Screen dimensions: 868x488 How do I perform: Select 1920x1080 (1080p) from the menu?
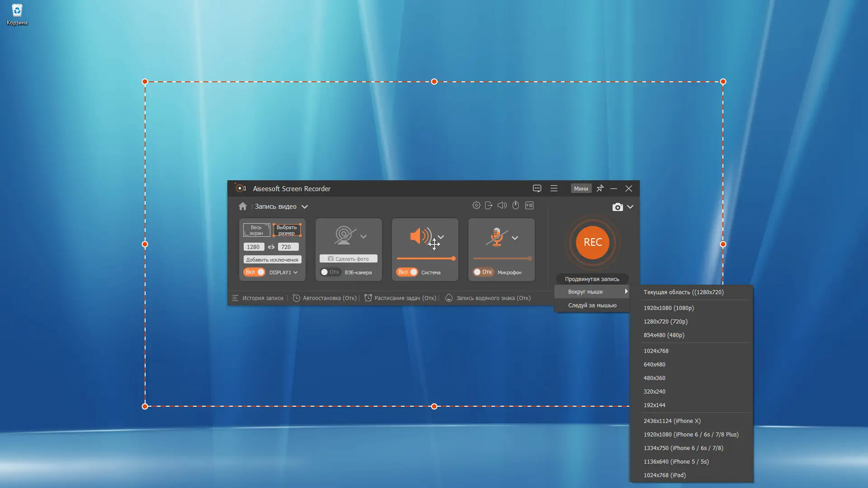point(668,308)
